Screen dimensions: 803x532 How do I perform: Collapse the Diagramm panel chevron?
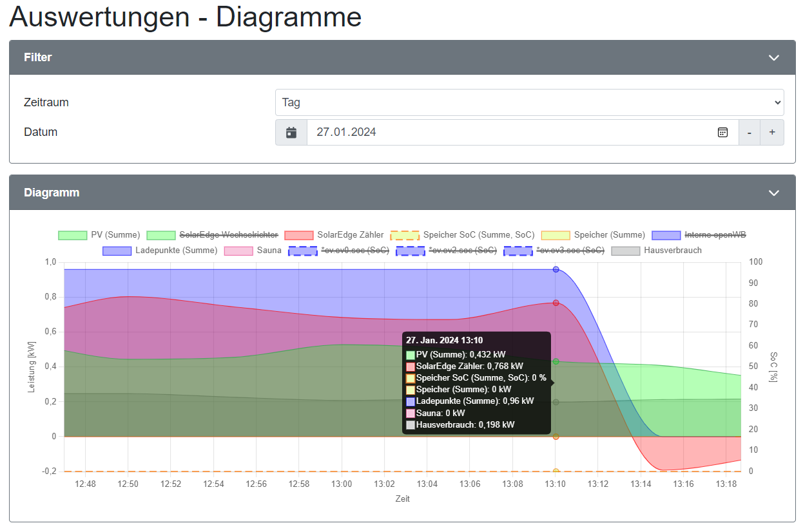pos(774,193)
